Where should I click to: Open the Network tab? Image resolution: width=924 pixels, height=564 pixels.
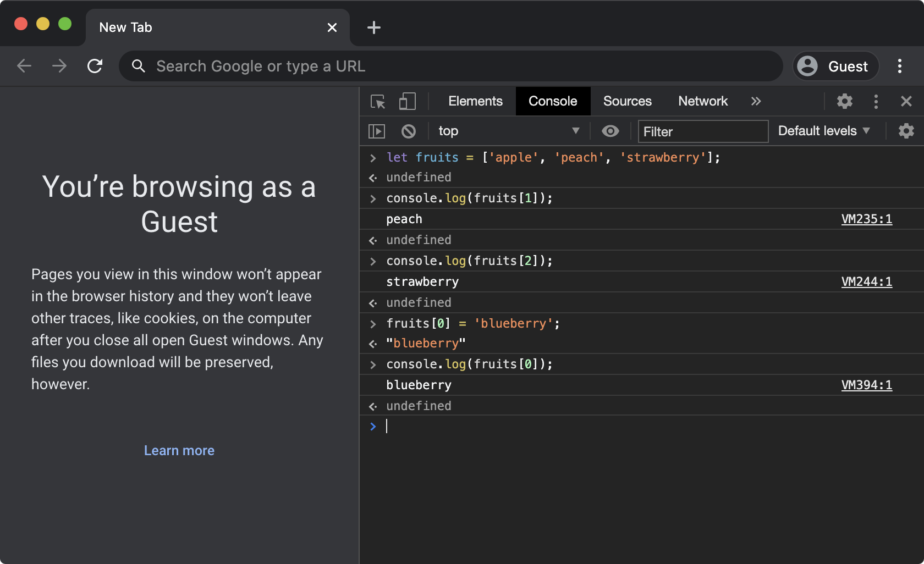pos(703,101)
